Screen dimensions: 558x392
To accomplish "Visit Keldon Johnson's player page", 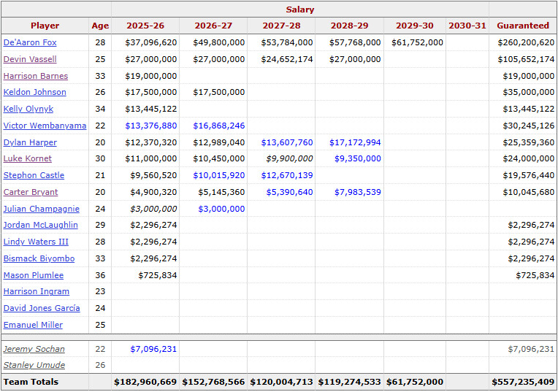I will point(35,92).
